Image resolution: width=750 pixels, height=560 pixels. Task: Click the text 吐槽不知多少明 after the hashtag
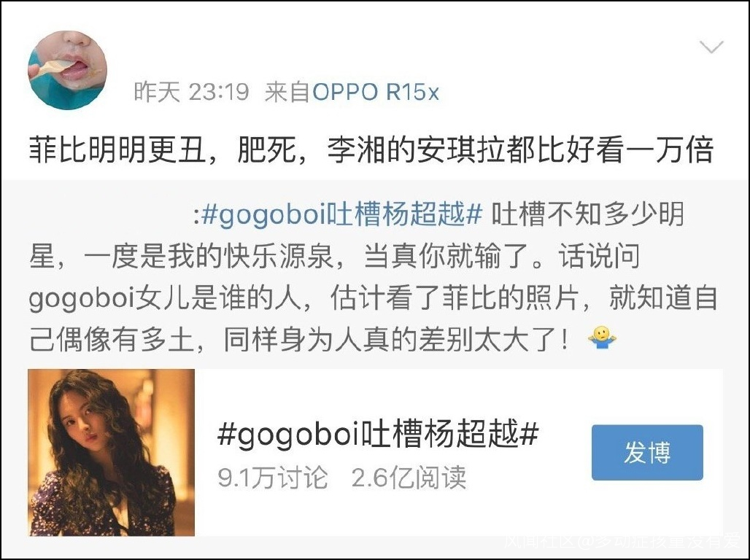click(588, 214)
